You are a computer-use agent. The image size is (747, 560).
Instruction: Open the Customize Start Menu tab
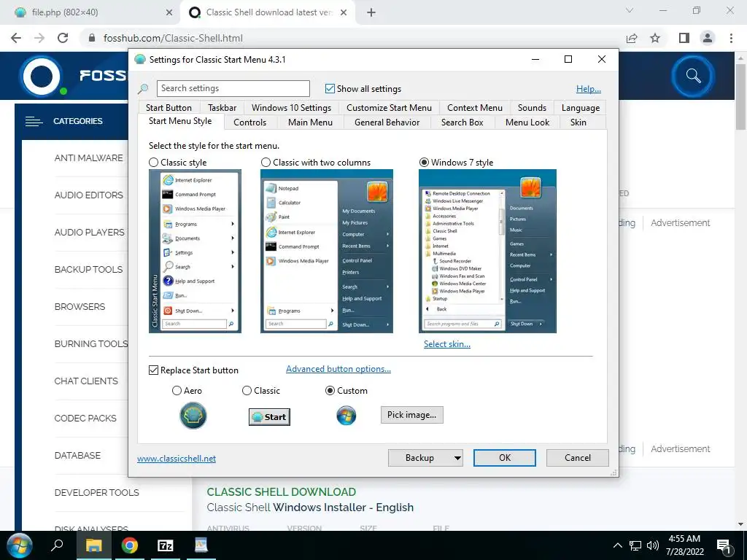click(x=389, y=108)
